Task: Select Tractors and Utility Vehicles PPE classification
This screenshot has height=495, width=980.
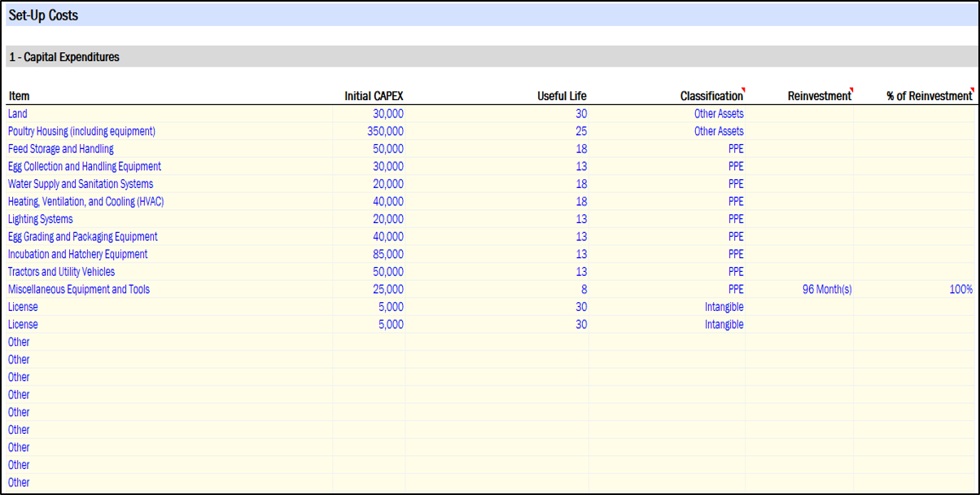Action: [x=667, y=272]
